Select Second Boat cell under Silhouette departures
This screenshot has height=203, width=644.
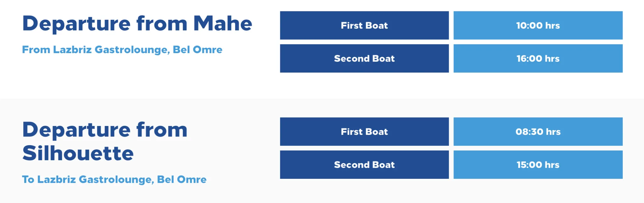(364, 165)
